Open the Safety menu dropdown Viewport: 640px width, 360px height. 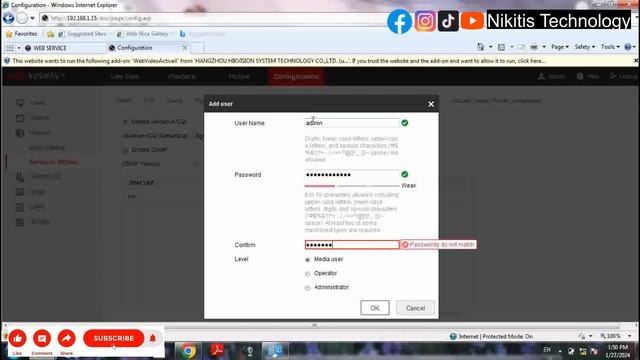click(584, 47)
